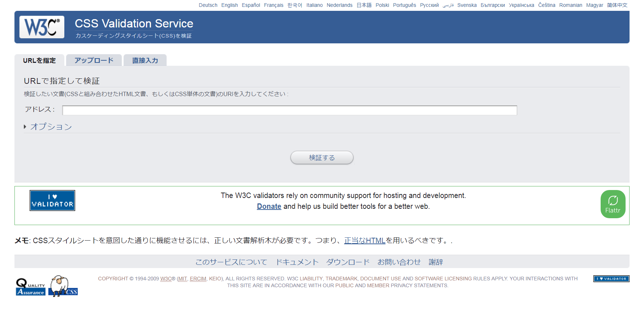Image resolution: width=644 pixels, height=319 pixels.
Task: Switch to the アップロード tab
Action: tap(94, 60)
